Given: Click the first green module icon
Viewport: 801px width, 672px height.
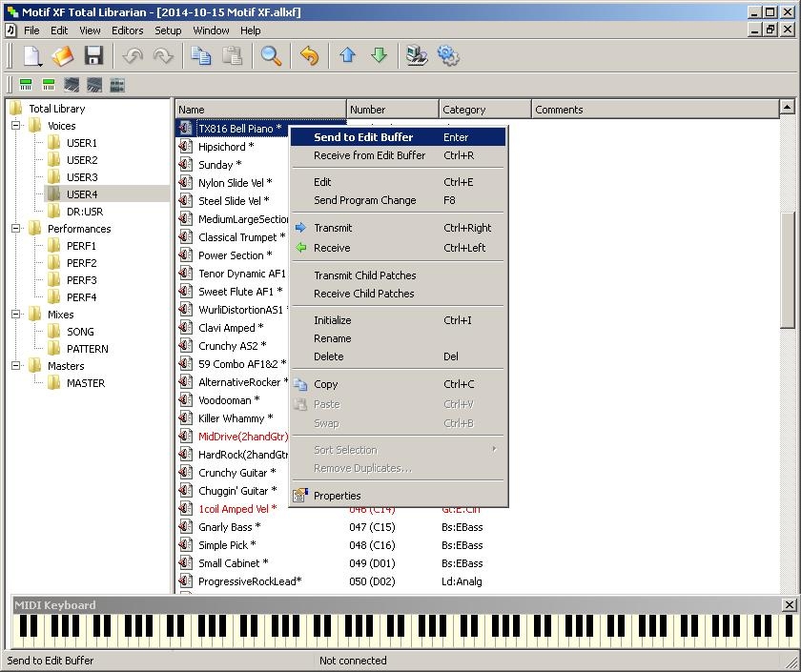Looking at the screenshot, I should pyautogui.click(x=26, y=85).
